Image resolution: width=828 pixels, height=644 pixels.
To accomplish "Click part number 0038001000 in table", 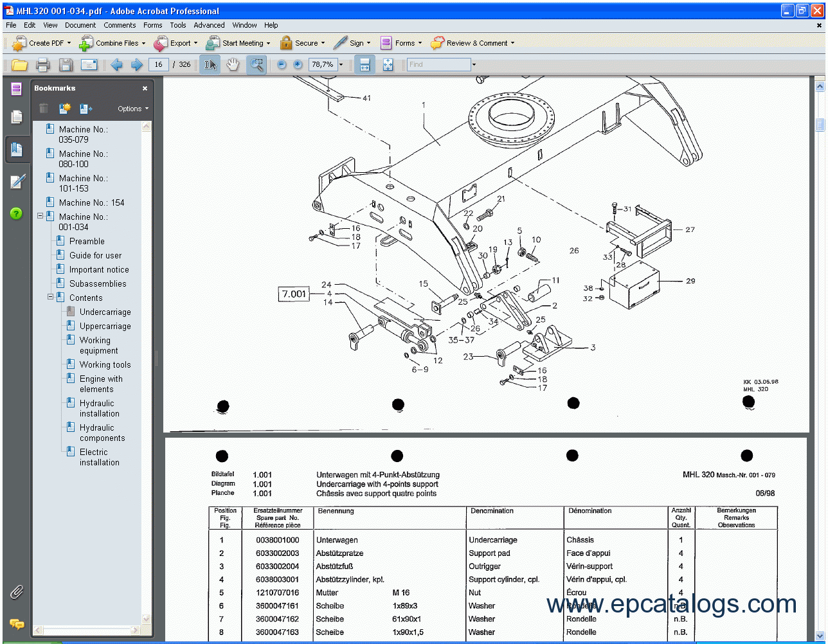I will [x=277, y=540].
